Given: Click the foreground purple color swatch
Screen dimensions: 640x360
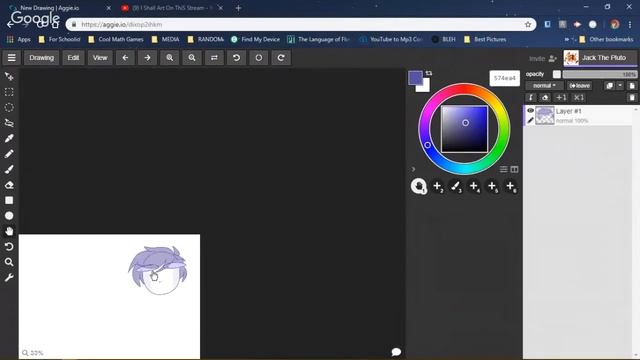Looking at the screenshot, I should point(415,78).
